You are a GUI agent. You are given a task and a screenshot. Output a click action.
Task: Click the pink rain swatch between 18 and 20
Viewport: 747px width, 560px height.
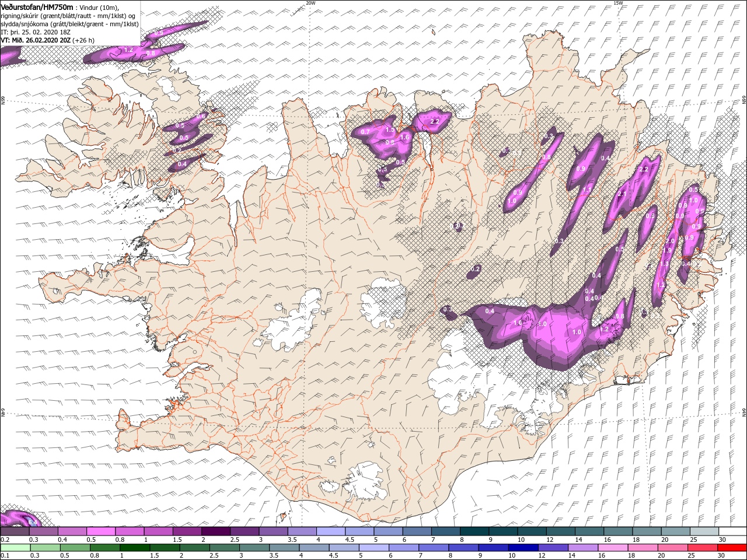point(642,548)
